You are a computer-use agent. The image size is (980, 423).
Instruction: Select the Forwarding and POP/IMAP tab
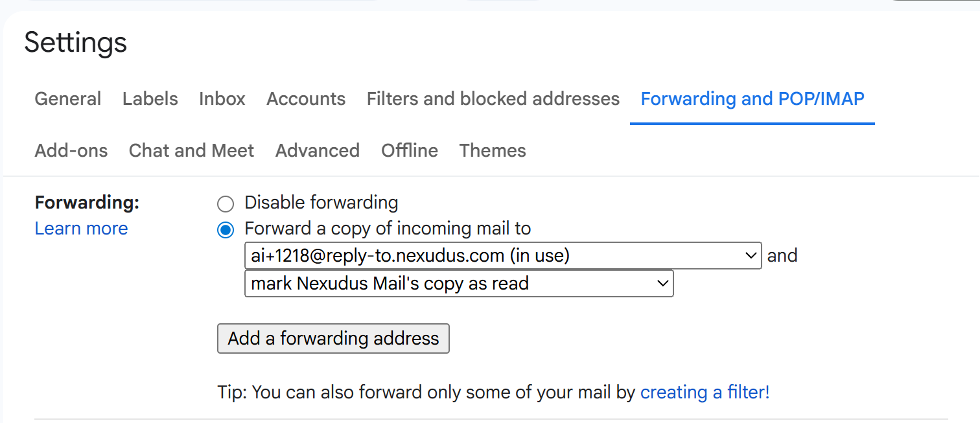pyautogui.click(x=752, y=98)
